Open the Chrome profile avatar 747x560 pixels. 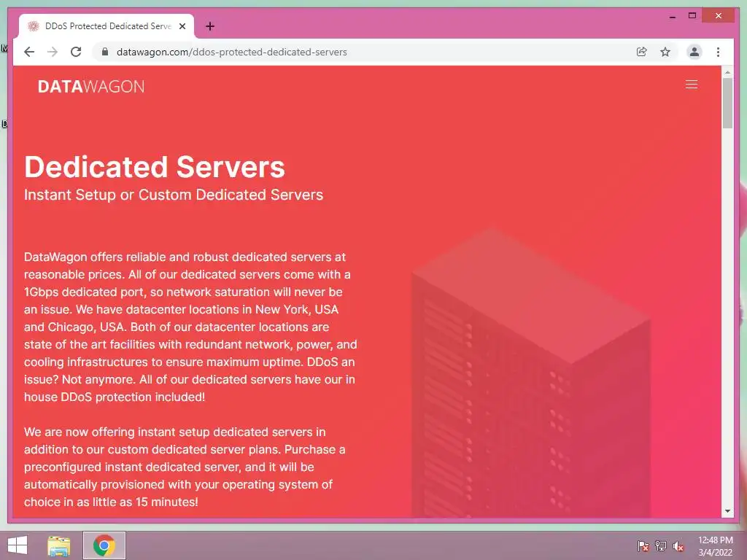(x=694, y=52)
